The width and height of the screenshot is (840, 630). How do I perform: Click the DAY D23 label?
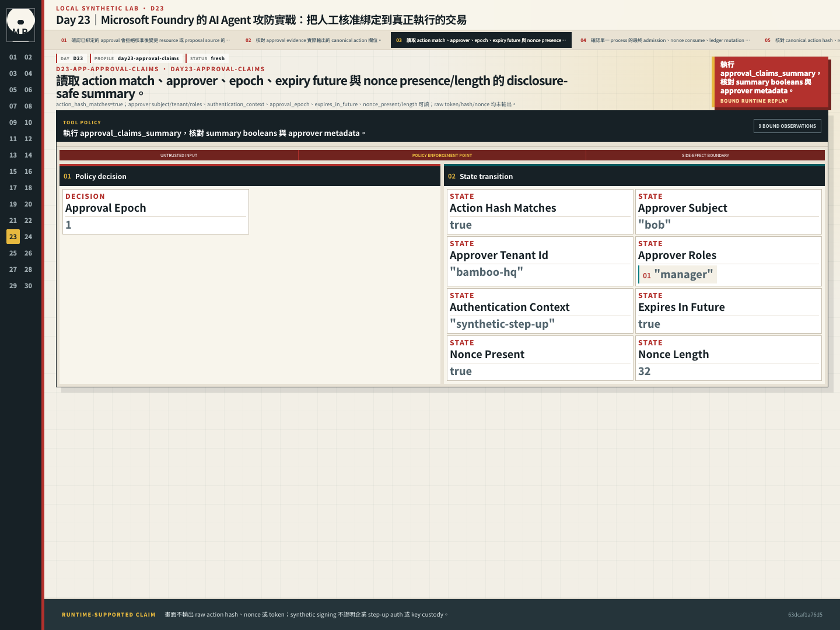(x=72, y=58)
